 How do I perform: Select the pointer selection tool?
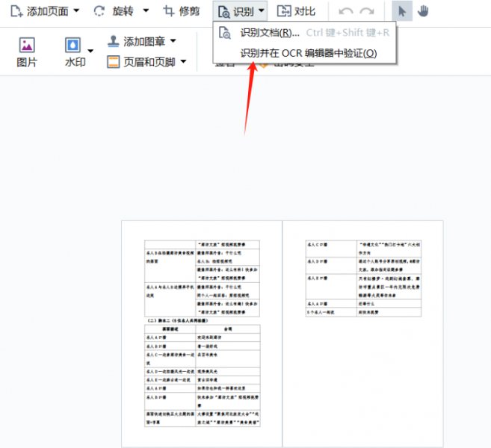402,11
